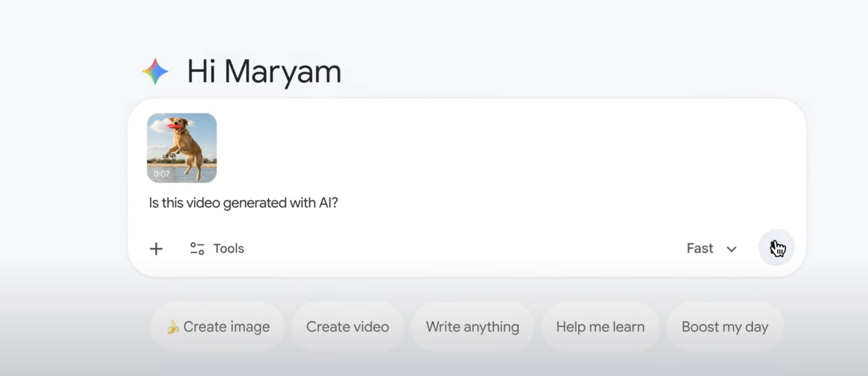Viewport: 868px width, 376px height.
Task: Click the chevron next to Fast
Action: 731,249
